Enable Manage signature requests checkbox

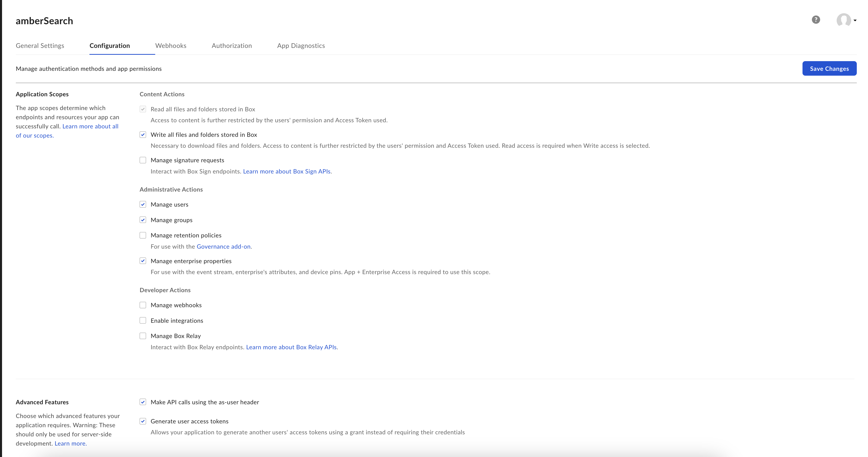143,160
